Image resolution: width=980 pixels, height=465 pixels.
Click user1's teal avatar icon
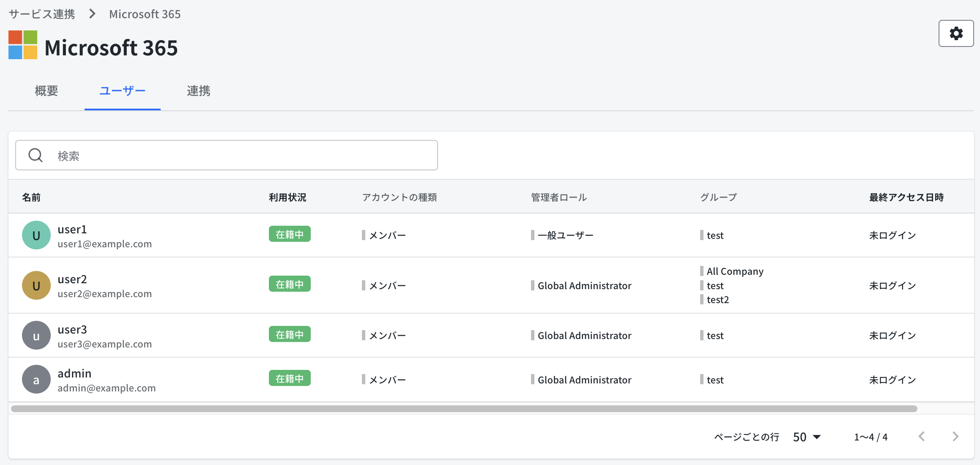(x=36, y=235)
